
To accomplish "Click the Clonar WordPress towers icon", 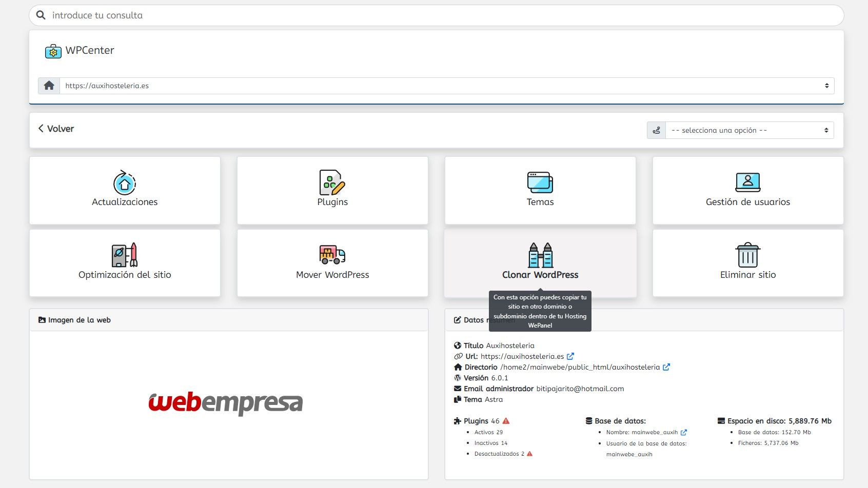I will pos(540,255).
